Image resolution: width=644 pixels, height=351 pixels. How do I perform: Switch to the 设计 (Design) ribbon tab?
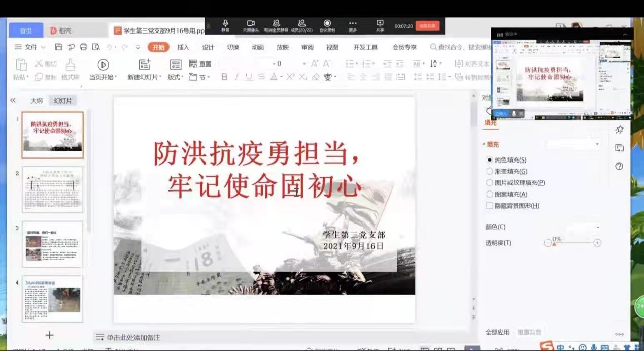(208, 47)
